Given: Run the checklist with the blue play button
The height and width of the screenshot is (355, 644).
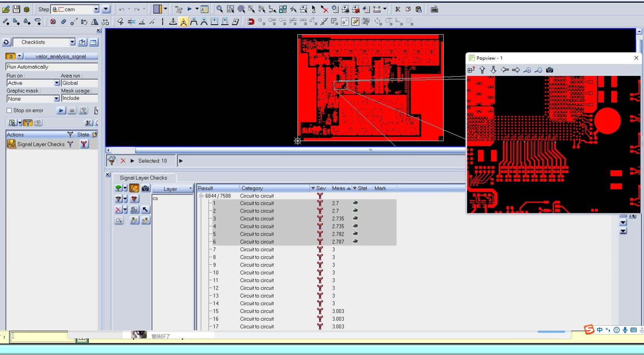Looking at the screenshot, I should point(61,111).
